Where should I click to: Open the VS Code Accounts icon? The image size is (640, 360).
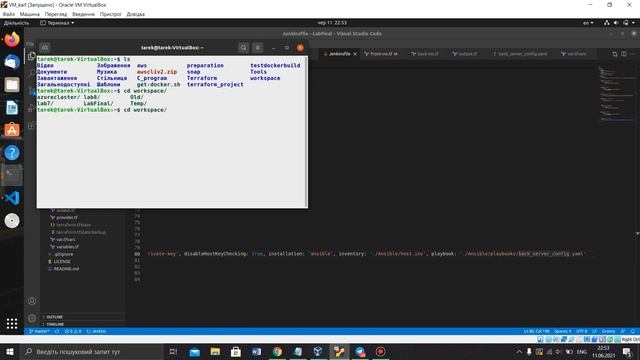pos(32,301)
